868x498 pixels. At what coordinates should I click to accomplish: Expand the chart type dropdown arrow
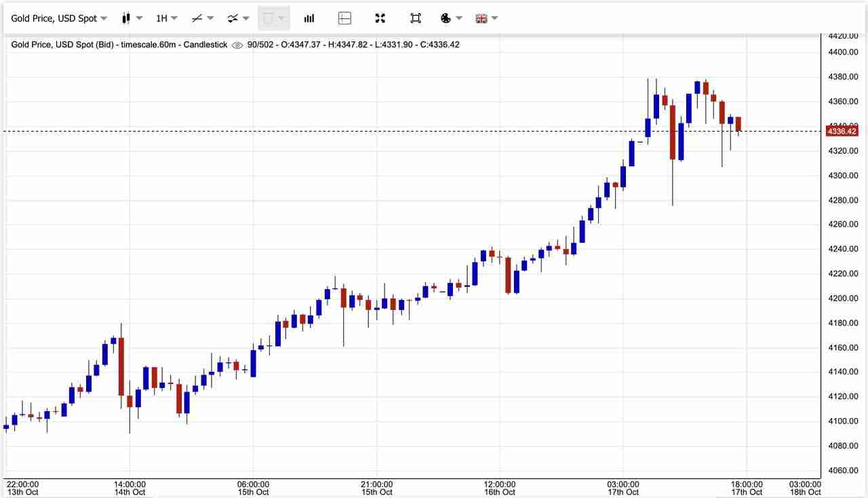[x=138, y=18]
